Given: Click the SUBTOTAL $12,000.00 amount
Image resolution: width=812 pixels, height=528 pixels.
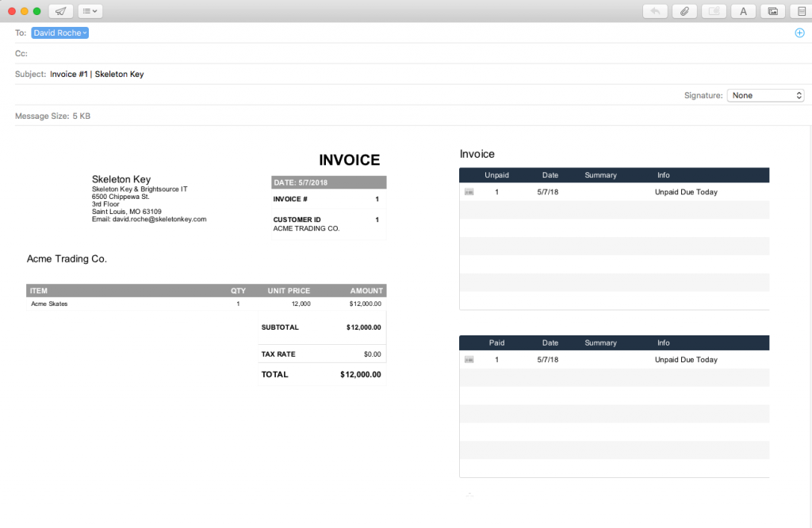Looking at the screenshot, I should click(363, 327).
